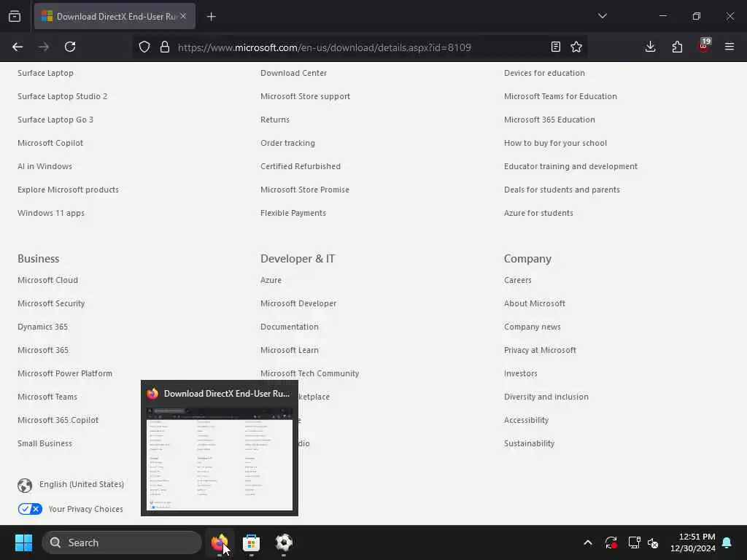Go to Microsoft Learn link

[x=289, y=350]
